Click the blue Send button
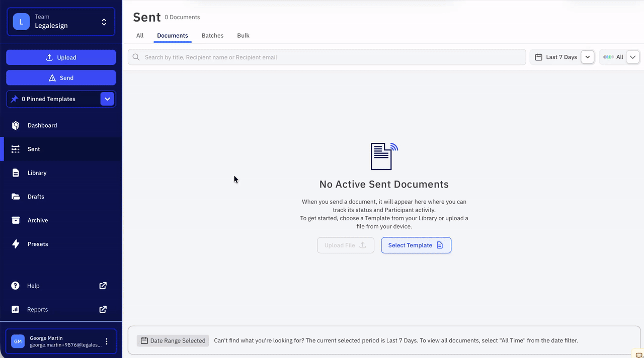Screen dimensions: 644x358 60,77
